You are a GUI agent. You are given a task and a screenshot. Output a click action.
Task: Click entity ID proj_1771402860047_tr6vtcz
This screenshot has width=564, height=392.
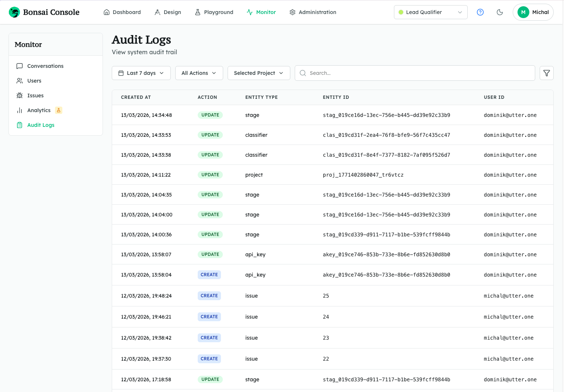(363, 175)
